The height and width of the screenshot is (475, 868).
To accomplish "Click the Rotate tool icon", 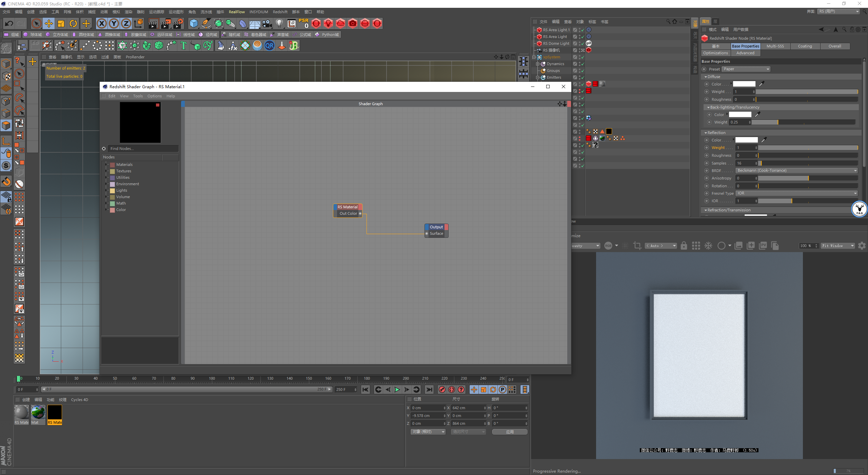I will [x=73, y=23].
